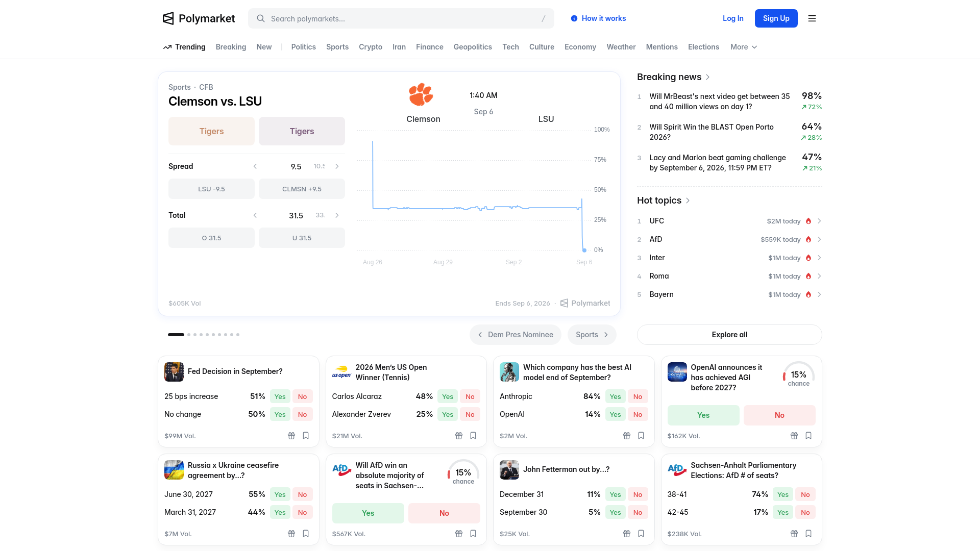This screenshot has width=980, height=551.
Task: Open the UFC hot topic chevron
Action: pyautogui.click(x=819, y=221)
